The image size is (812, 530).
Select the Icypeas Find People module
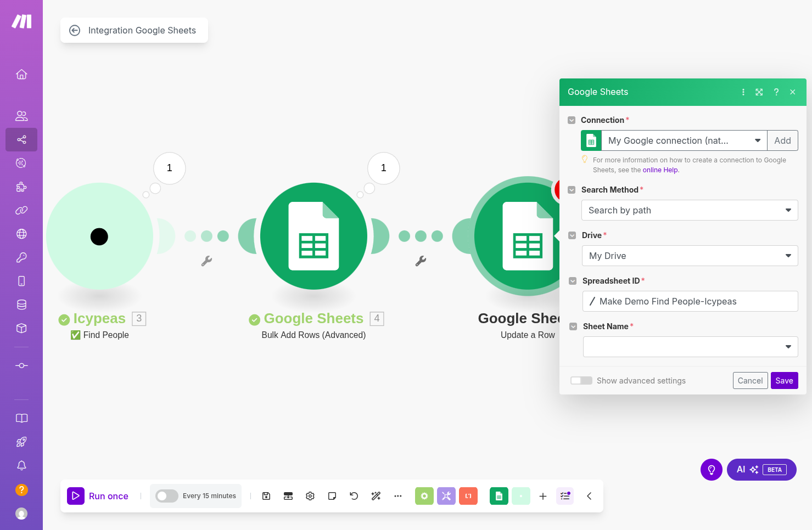point(99,236)
